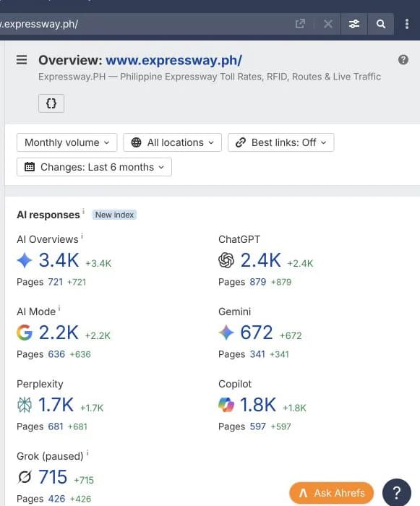Click the globe icon in All locations

136,142
